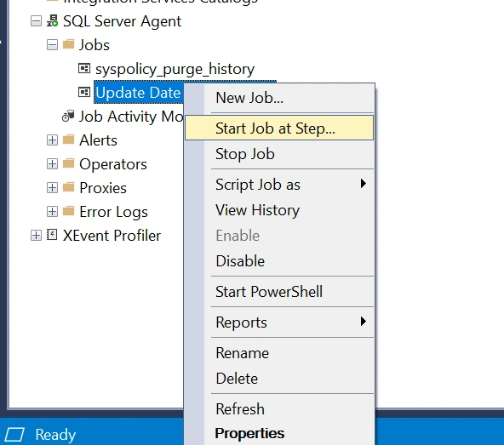Expand the Alerts folder
Image resolution: width=504 pixels, height=445 pixels.
pos(52,140)
